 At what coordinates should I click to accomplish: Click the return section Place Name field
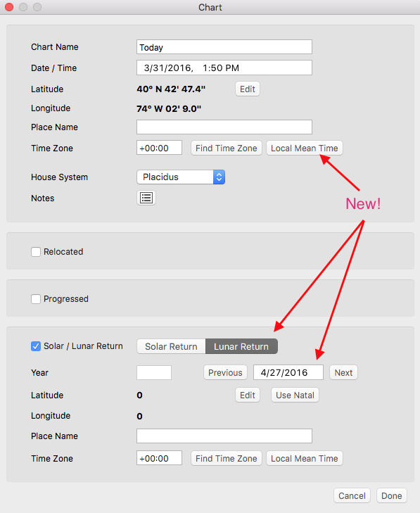224,436
